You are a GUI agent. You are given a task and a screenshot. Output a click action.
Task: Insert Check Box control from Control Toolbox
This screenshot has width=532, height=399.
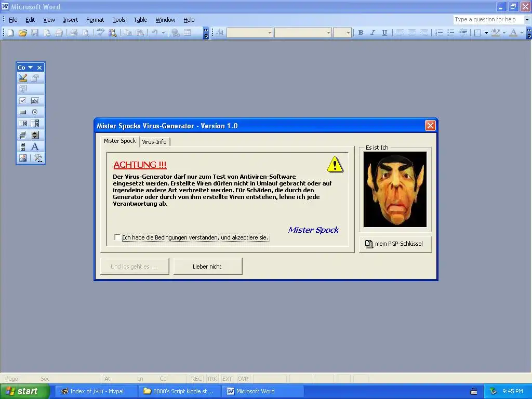point(23,101)
